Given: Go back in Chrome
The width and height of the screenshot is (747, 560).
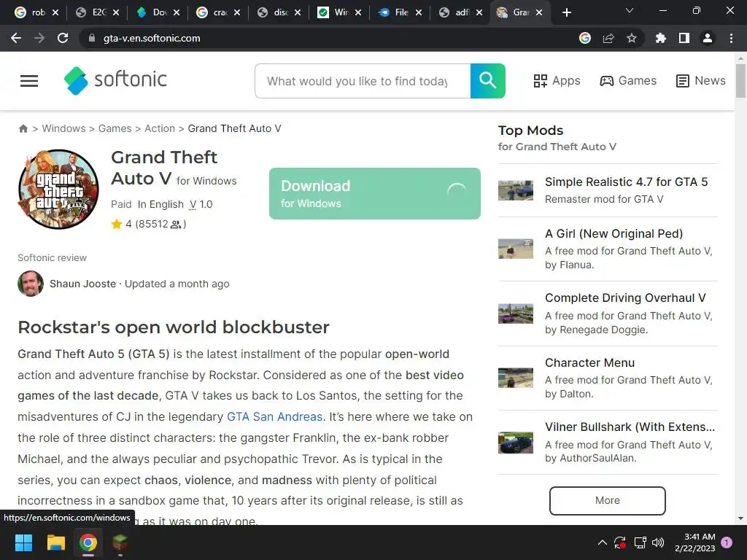Looking at the screenshot, I should (16, 38).
